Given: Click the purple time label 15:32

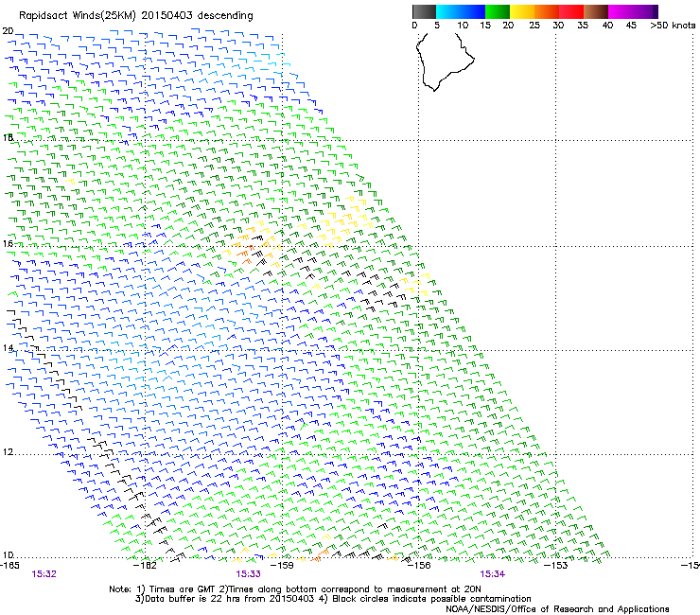Looking at the screenshot, I should [44, 574].
